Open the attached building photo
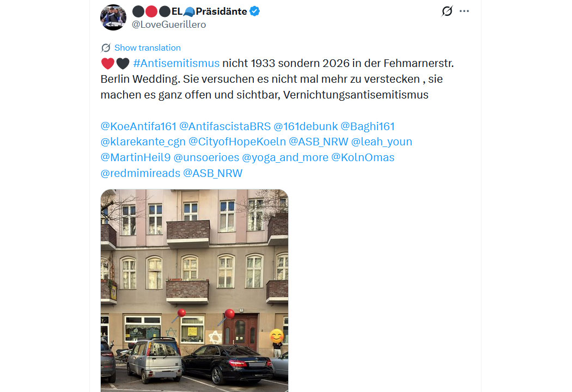 pos(194,291)
